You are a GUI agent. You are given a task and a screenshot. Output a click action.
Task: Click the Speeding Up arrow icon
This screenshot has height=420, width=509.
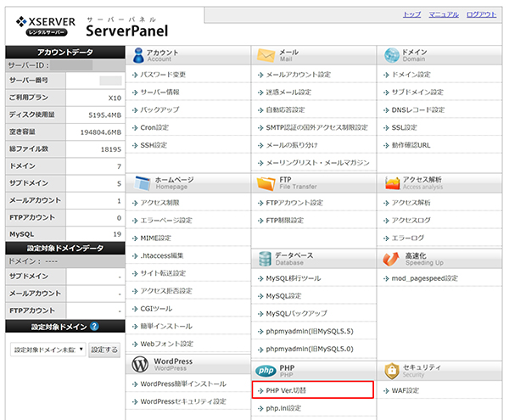click(391, 259)
